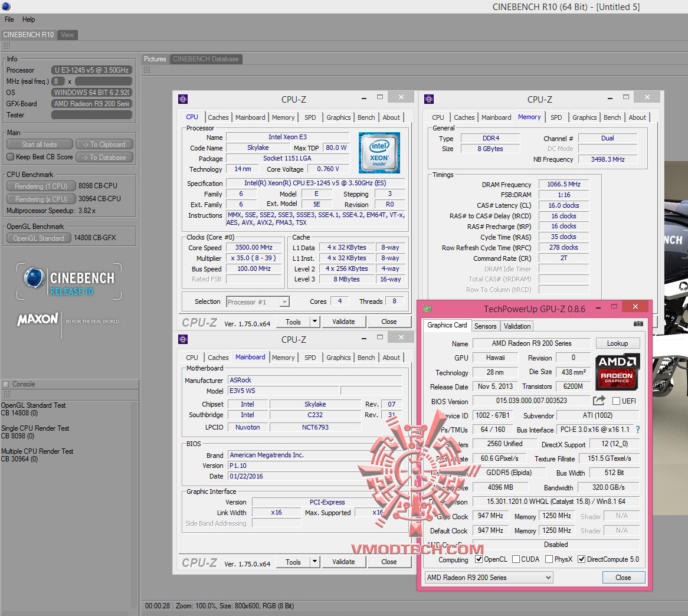Click the Rendering (1 CPU) button
This screenshot has width=688, height=616.
(41, 186)
